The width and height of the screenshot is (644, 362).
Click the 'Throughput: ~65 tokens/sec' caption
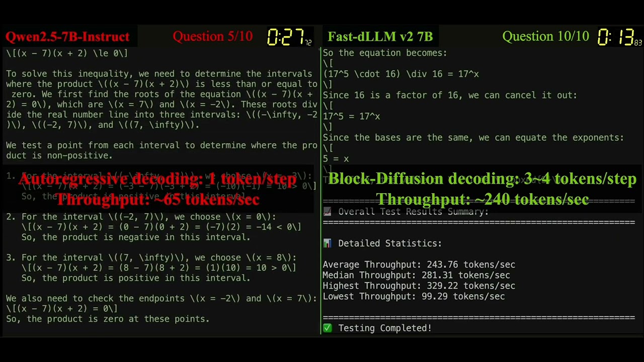pos(157,200)
